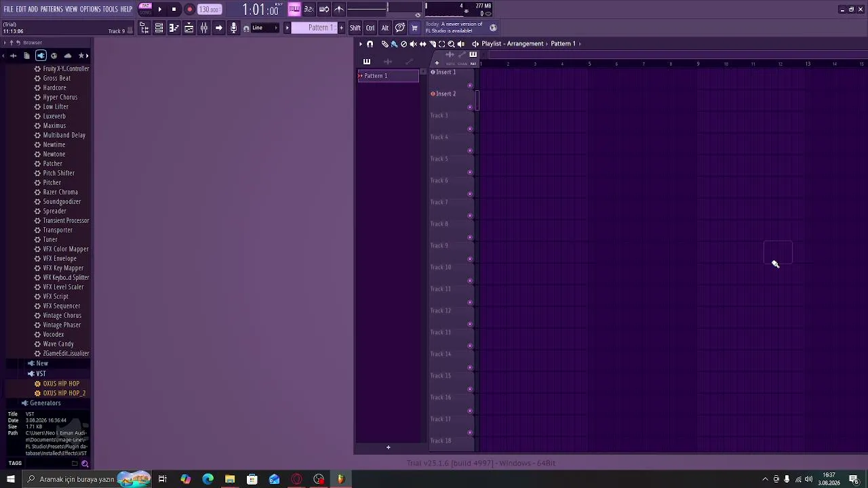Mute Track 14 using its dot
Screen dimensions: 868x488
pos(470,367)
